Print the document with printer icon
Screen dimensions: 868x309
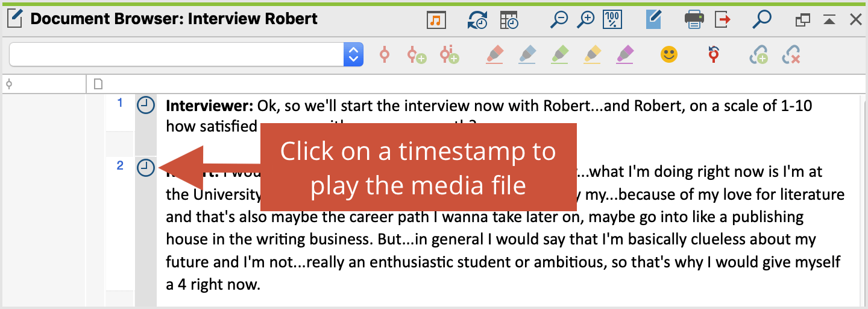[694, 20]
